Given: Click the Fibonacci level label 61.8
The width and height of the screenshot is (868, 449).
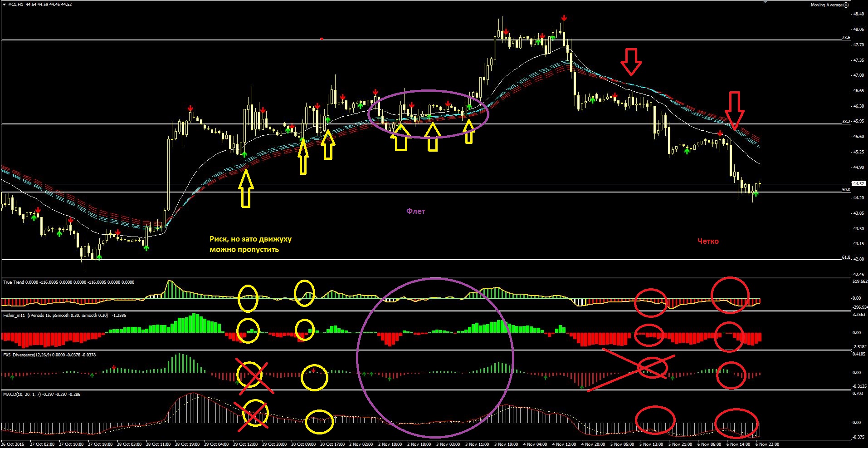Looking at the screenshot, I should [x=846, y=257].
